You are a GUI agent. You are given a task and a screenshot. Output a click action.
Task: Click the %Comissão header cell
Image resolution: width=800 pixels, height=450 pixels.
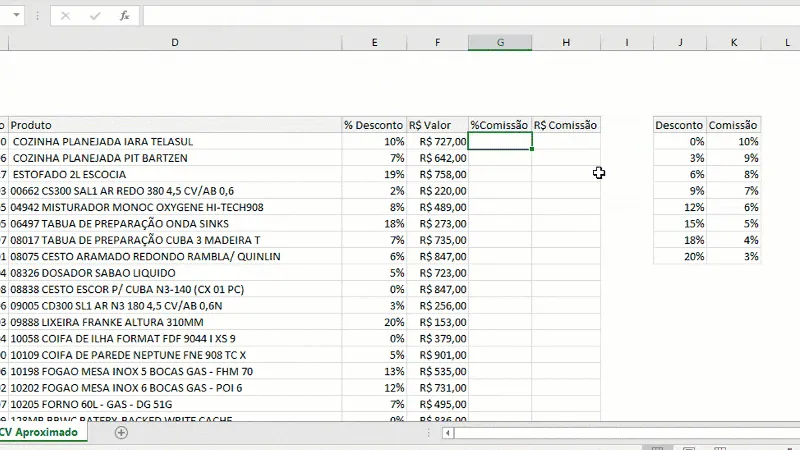point(500,125)
